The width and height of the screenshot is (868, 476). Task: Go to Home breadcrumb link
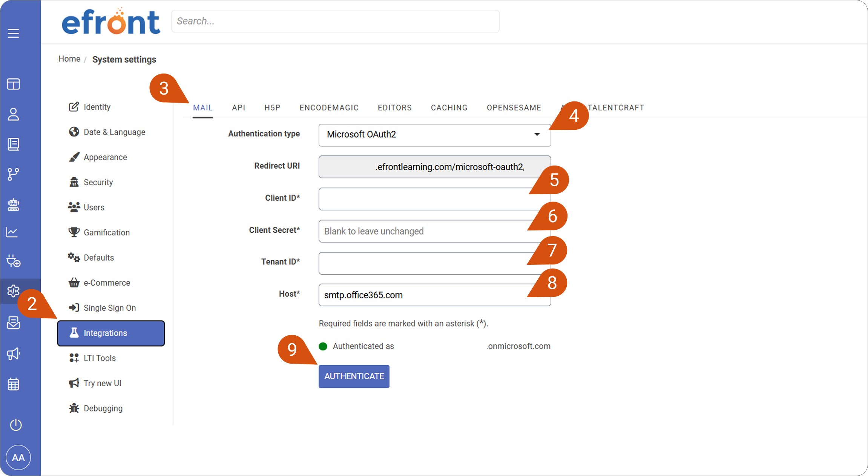pos(69,59)
